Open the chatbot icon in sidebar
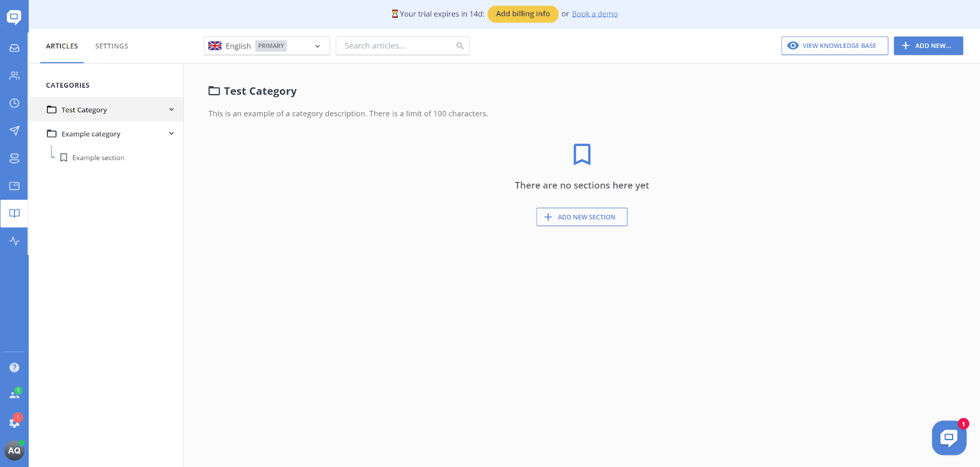 tap(14, 158)
